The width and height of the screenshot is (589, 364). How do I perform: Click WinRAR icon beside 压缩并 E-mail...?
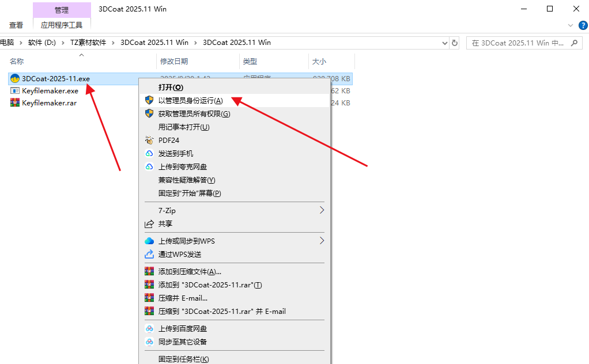(149, 298)
